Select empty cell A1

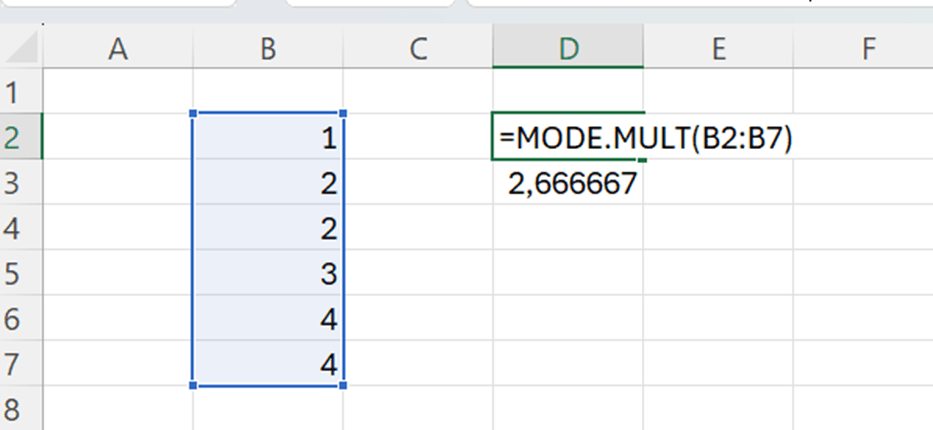(x=118, y=93)
